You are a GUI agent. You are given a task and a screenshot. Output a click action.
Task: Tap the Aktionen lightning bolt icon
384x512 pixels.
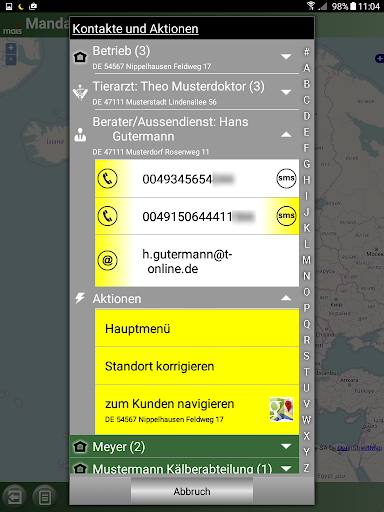pyautogui.click(x=80, y=298)
